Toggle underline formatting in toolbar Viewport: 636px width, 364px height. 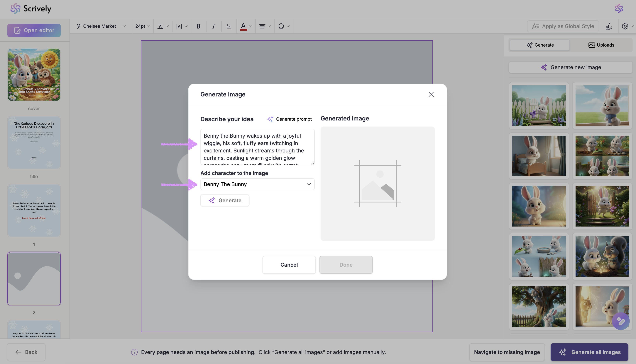coord(229,26)
